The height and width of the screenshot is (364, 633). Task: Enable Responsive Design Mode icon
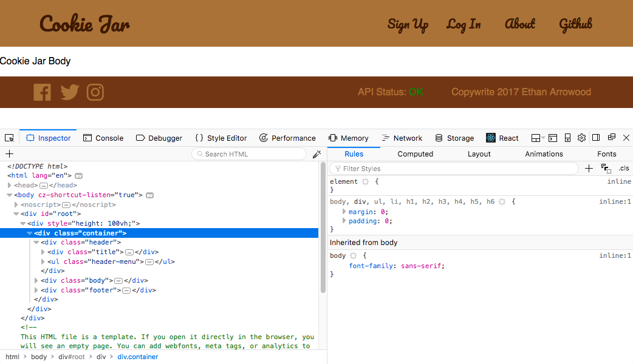click(567, 138)
